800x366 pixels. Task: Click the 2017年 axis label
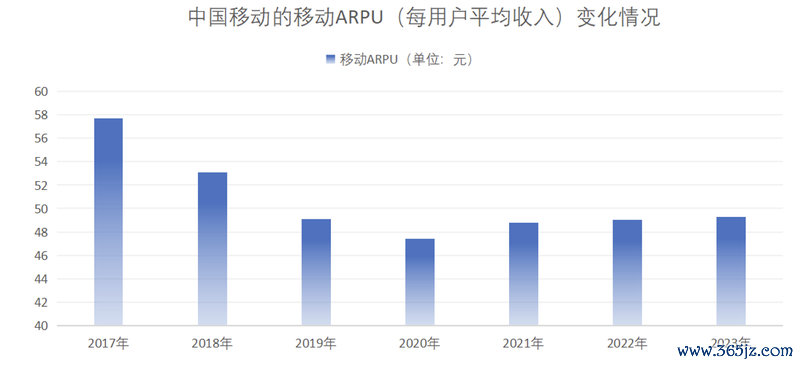pyautogui.click(x=108, y=343)
